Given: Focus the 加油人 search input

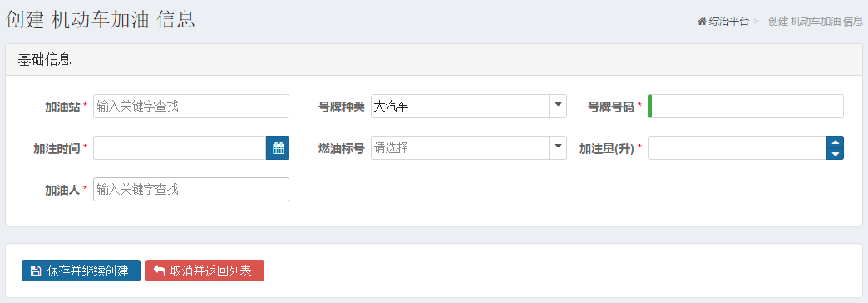Looking at the screenshot, I should tap(191, 190).
